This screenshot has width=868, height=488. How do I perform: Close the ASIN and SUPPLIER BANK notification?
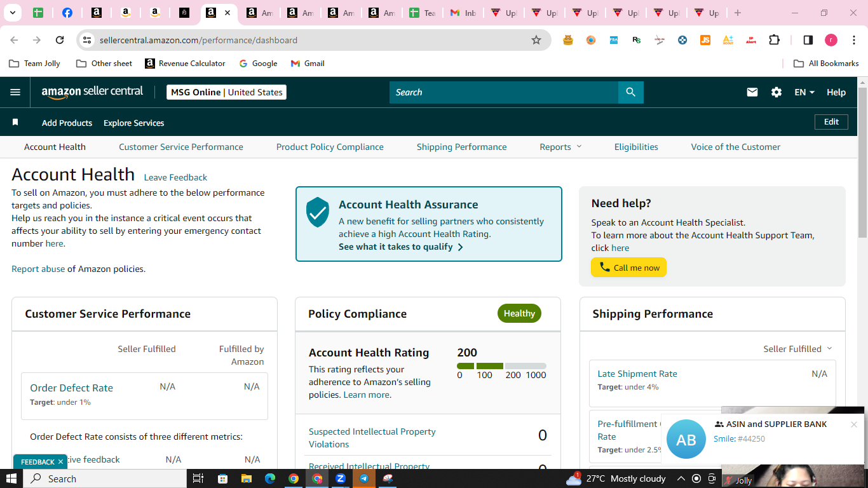(854, 424)
